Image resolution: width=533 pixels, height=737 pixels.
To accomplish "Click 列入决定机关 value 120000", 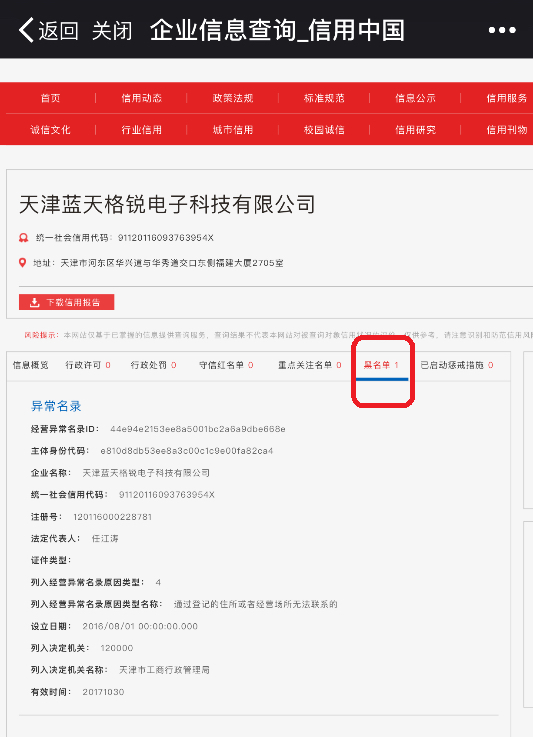I will (x=117, y=648).
